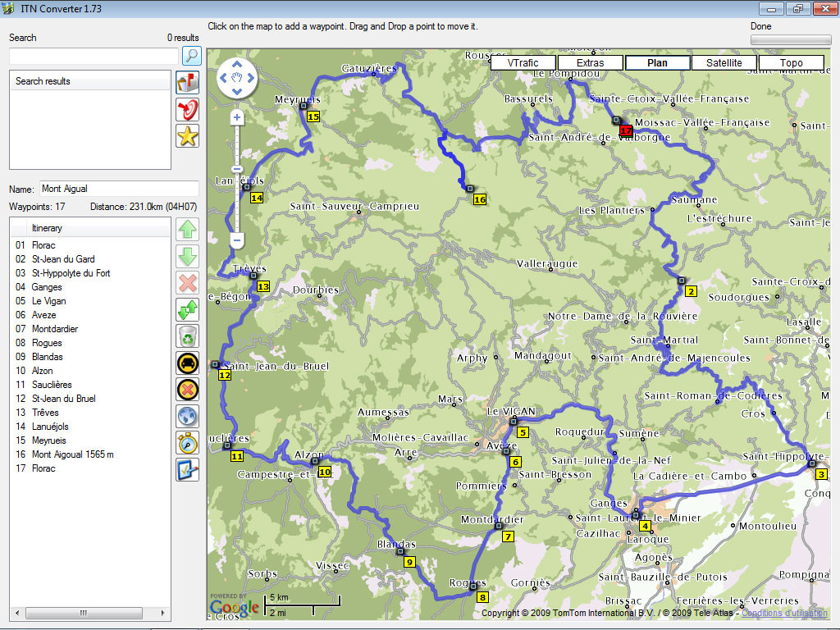
Task: Select itinerary row 01 Florac
Action: (90, 245)
